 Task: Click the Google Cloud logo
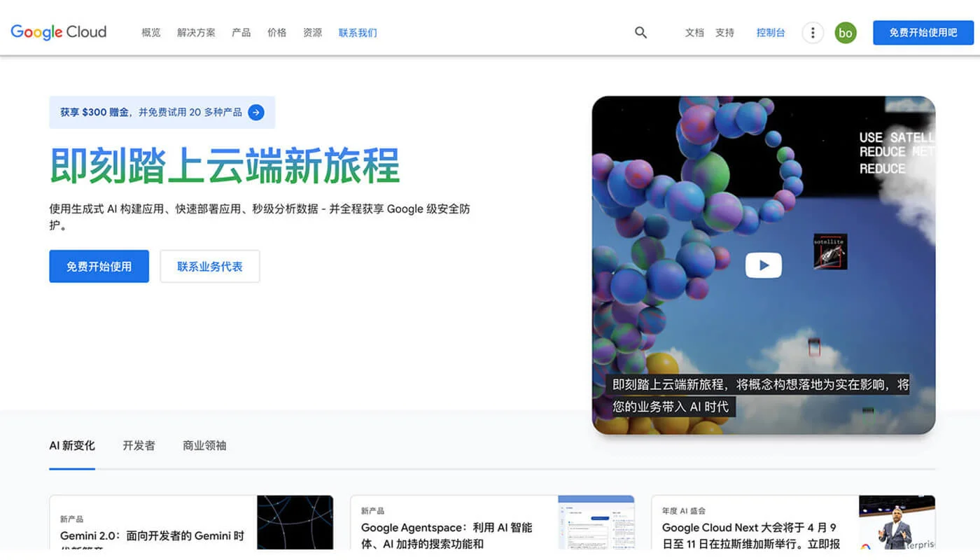pos(58,31)
